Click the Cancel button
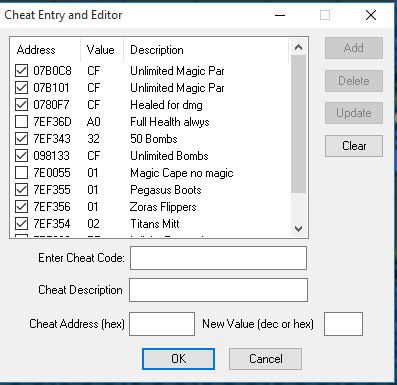 point(265,359)
